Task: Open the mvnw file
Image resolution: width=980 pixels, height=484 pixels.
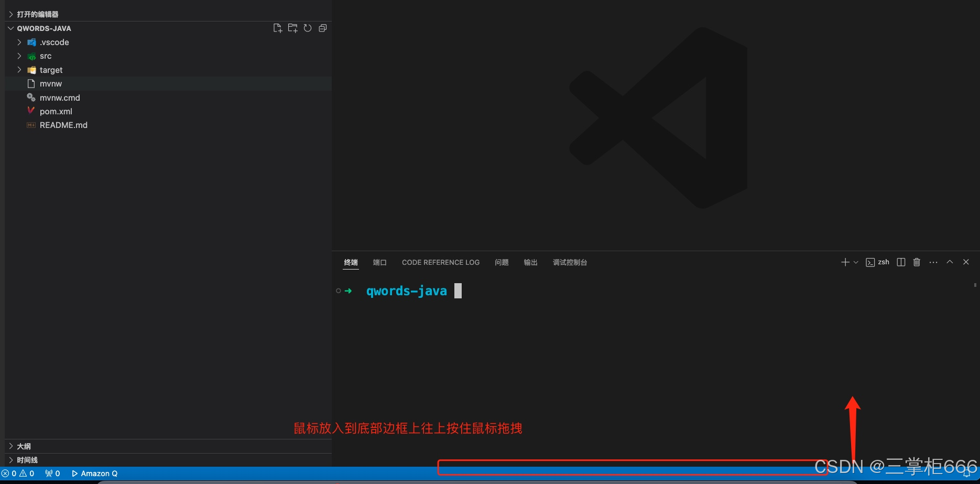Action: 168,83
